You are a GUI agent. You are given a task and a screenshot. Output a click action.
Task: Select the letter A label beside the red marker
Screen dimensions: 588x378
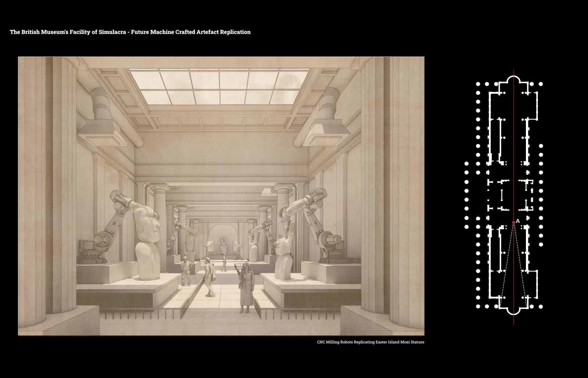(x=518, y=221)
